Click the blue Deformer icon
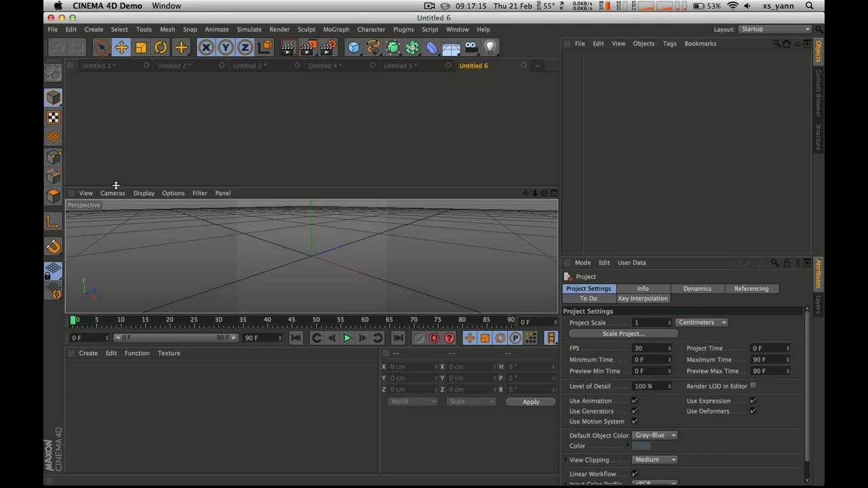The height and width of the screenshot is (488, 868). [x=432, y=47]
